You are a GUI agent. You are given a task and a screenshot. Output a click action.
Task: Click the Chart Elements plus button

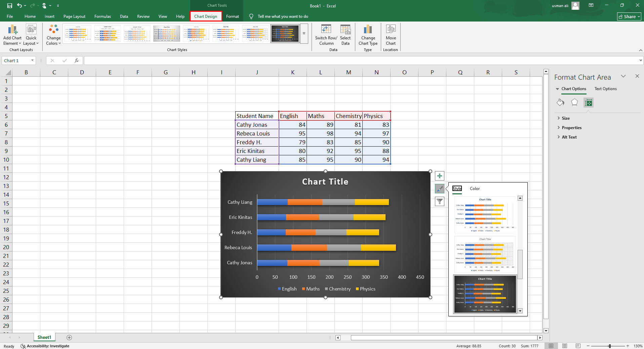coord(440,176)
